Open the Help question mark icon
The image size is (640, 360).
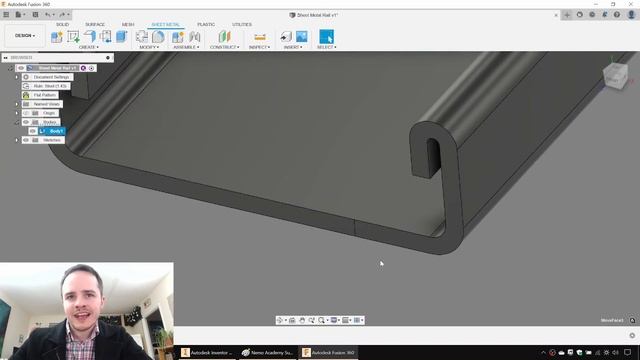pos(617,15)
